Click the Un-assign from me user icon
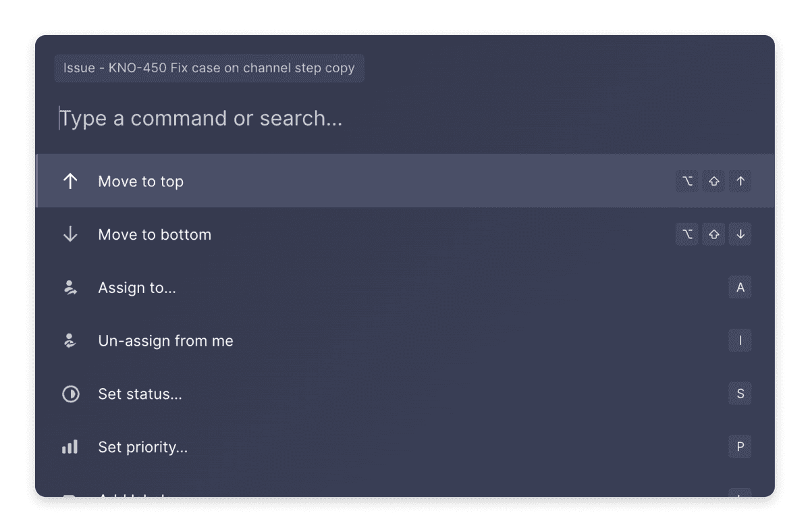 click(x=70, y=340)
